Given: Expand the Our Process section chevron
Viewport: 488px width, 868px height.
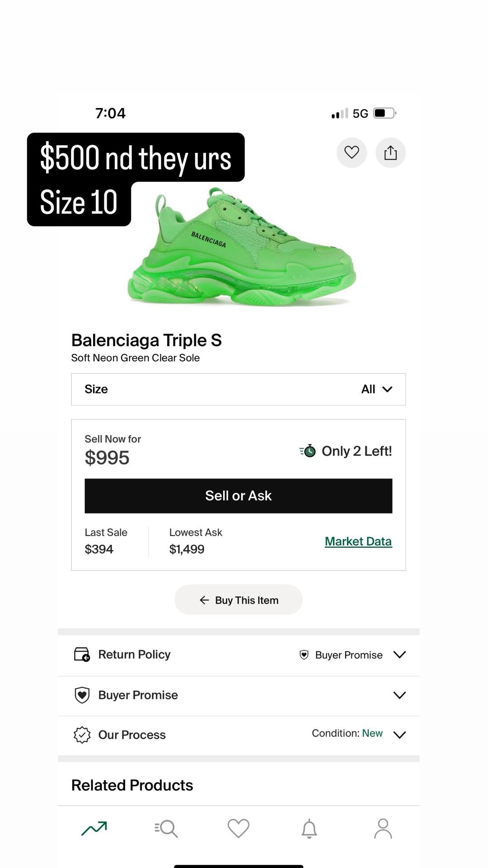Looking at the screenshot, I should [399, 735].
